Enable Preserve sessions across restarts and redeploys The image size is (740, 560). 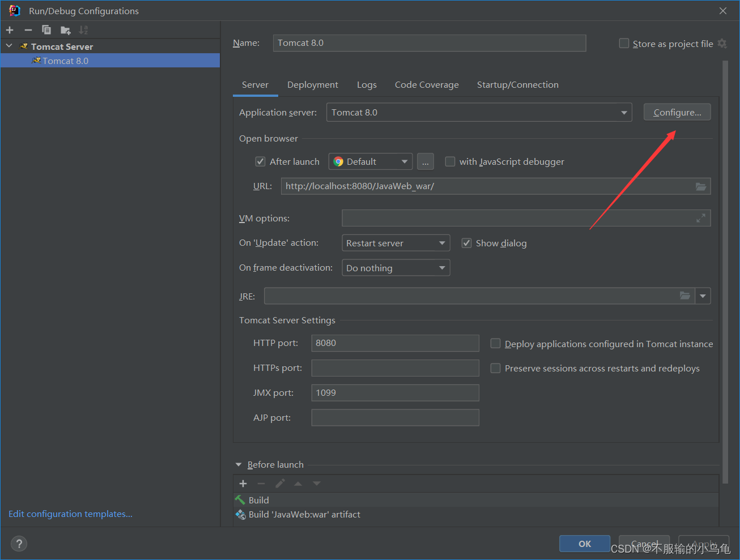coord(495,368)
